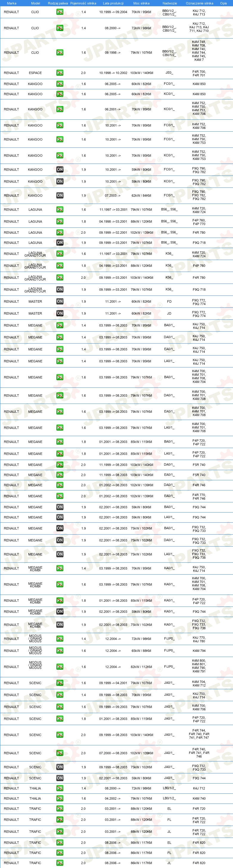The height and width of the screenshot is (868, 233).
Task: Click the JE0_ body code cell
Action: pos(169,73)
